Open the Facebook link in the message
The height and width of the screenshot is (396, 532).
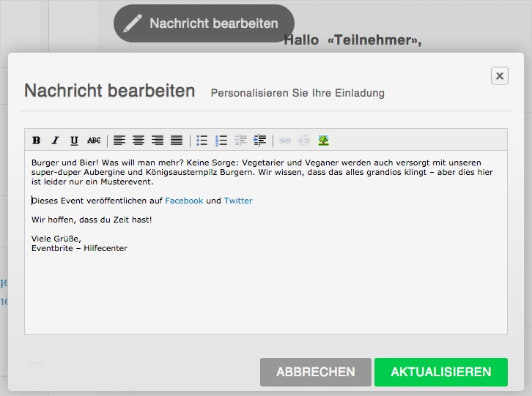point(184,201)
